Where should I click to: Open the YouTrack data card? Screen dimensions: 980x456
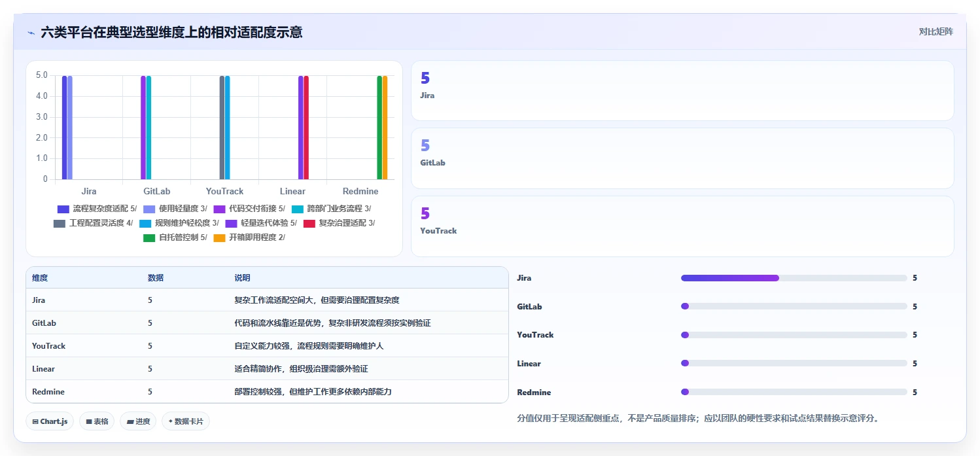pos(682,226)
